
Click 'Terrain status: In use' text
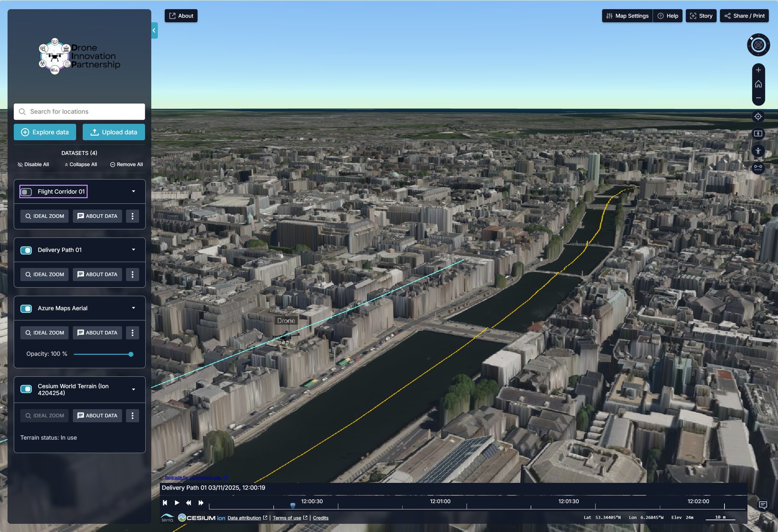[x=48, y=437]
